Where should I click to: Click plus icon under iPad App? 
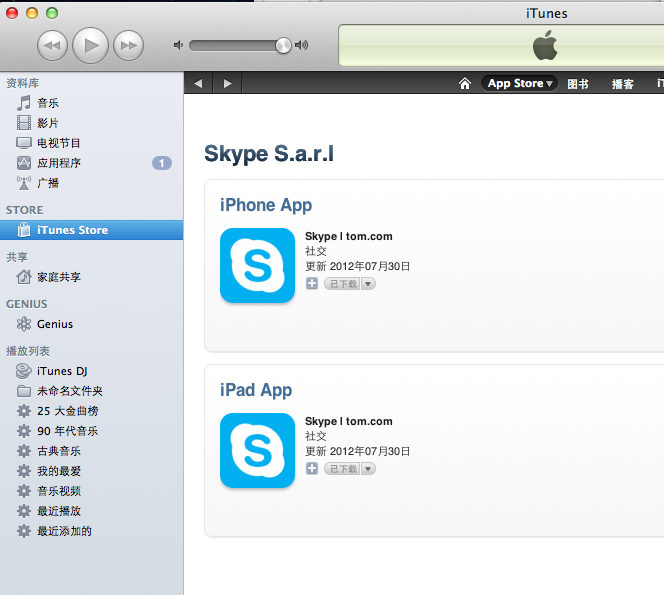[x=312, y=469]
